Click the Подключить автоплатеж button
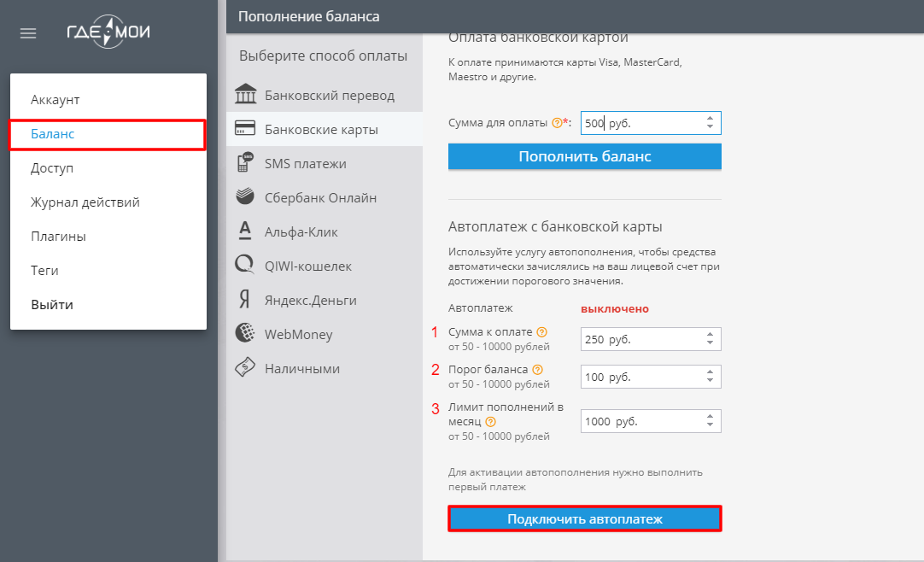The image size is (924, 562). click(x=585, y=519)
